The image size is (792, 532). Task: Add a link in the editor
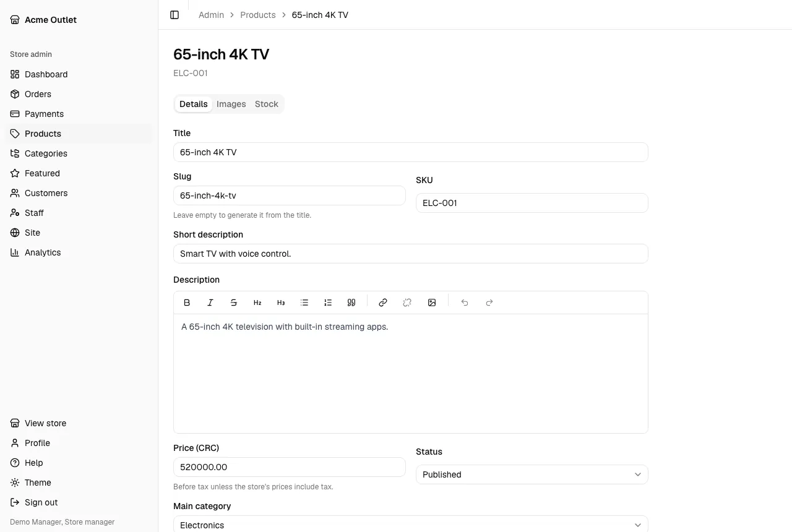(x=383, y=302)
